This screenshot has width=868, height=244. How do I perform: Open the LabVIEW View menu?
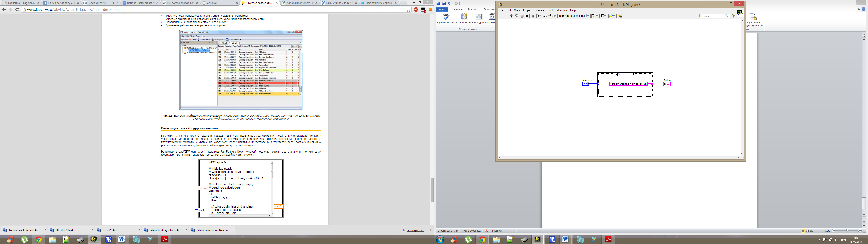[x=517, y=10]
